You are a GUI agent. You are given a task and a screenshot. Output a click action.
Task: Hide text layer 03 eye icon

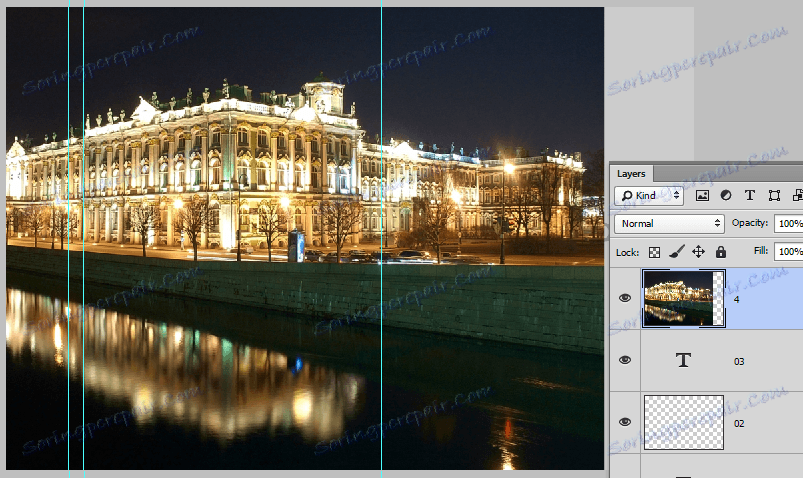point(625,360)
